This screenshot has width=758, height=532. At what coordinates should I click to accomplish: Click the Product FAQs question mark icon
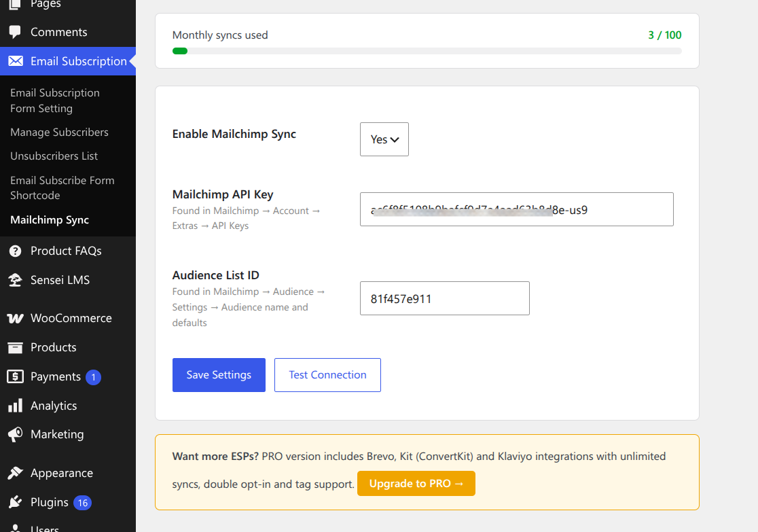[x=15, y=251]
